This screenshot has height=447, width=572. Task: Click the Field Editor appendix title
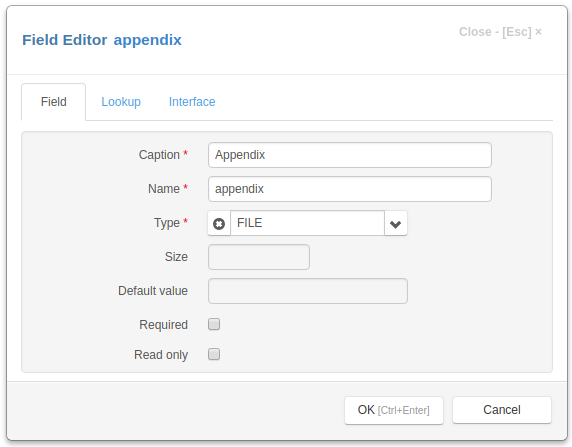click(x=102, y=40)
